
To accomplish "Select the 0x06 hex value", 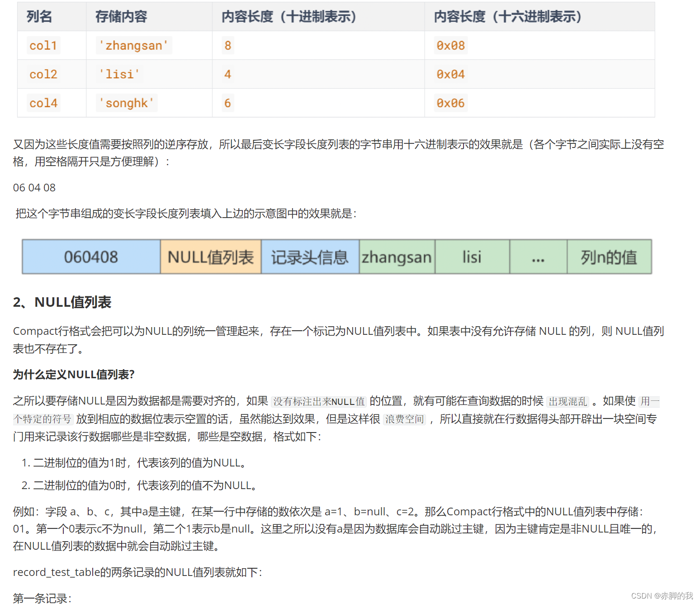I will coord(450,103).
